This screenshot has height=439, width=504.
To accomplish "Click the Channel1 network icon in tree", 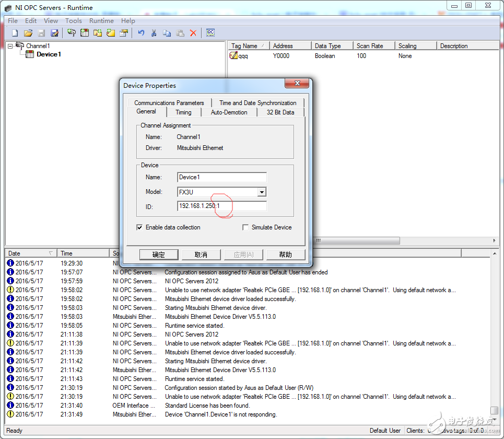I will (20, 45).
